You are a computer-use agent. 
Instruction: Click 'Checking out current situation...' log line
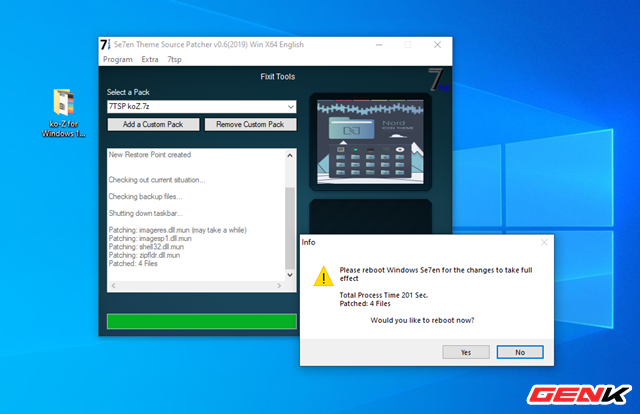click(157, 180)
